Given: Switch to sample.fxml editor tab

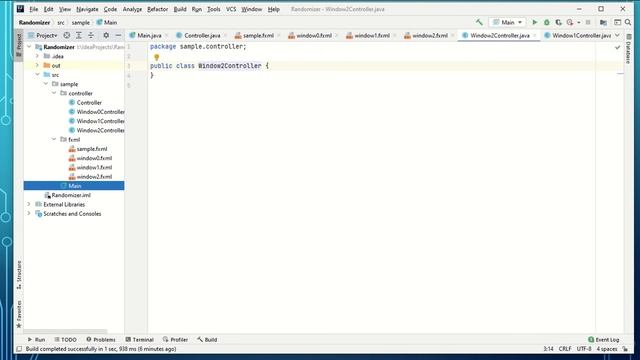Looking at the screenshot, I should tap(258, 36).
